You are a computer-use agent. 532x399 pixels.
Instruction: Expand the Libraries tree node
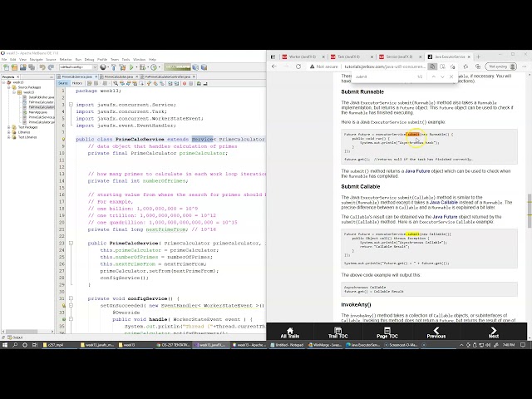tap(9, 132)
